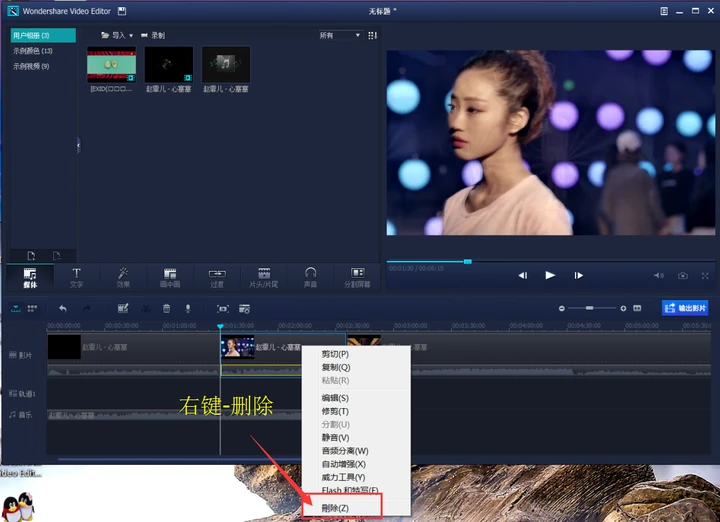The image size is (720, 522).
Task: Toggle media sort grid view icon
Action: click(373, 35)
